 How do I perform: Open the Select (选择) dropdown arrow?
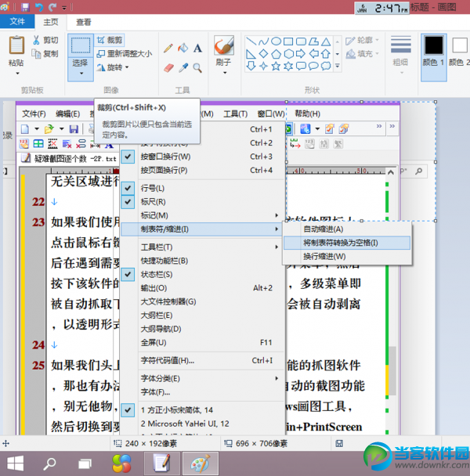81,74
